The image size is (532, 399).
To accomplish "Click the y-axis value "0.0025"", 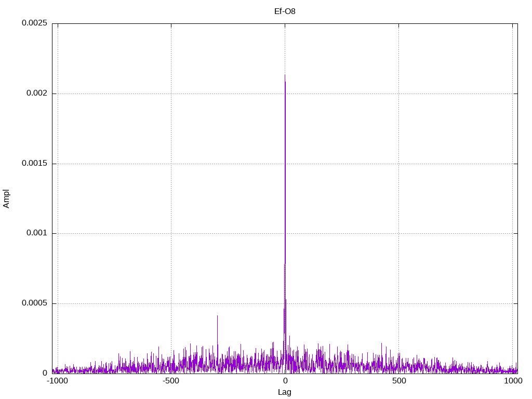I will click(34, 23).
